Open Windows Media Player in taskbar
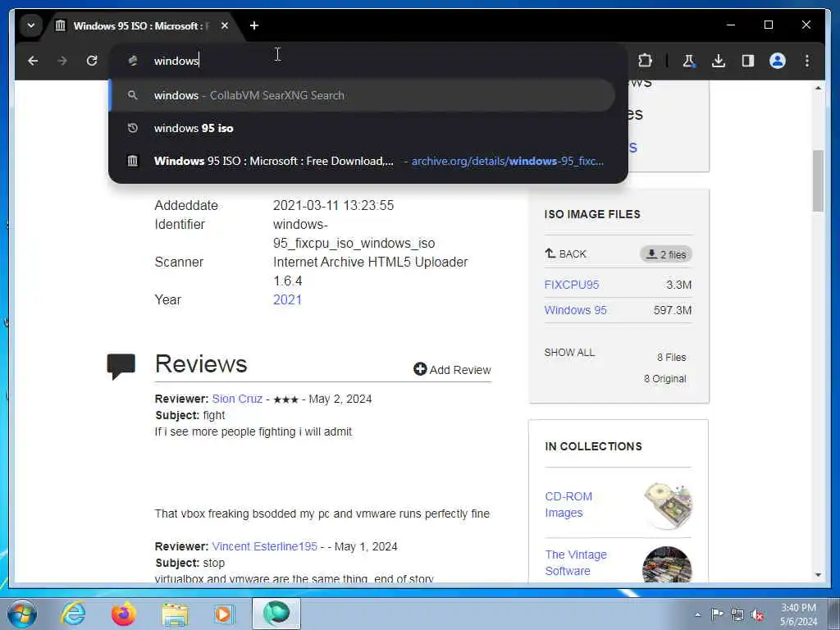 (223, 614)
